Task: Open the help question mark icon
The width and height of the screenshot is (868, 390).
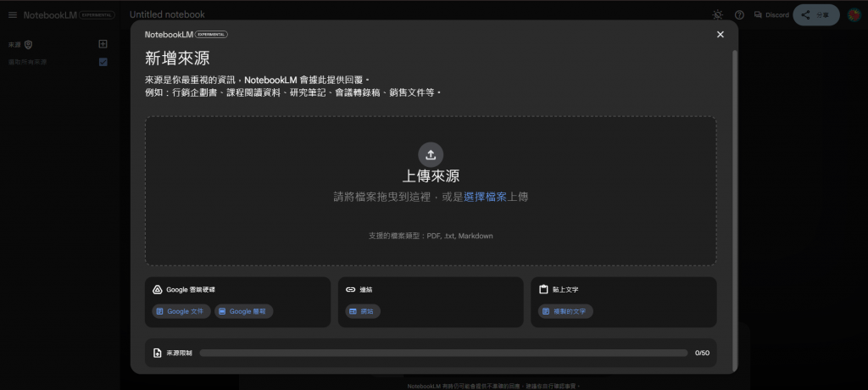Action: [x=739, y=15]
